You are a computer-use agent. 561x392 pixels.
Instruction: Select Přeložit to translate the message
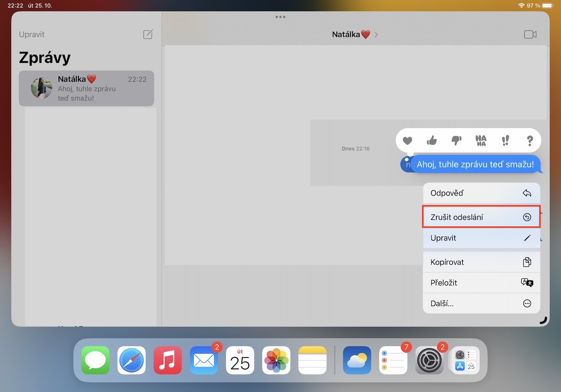(481, 283)
